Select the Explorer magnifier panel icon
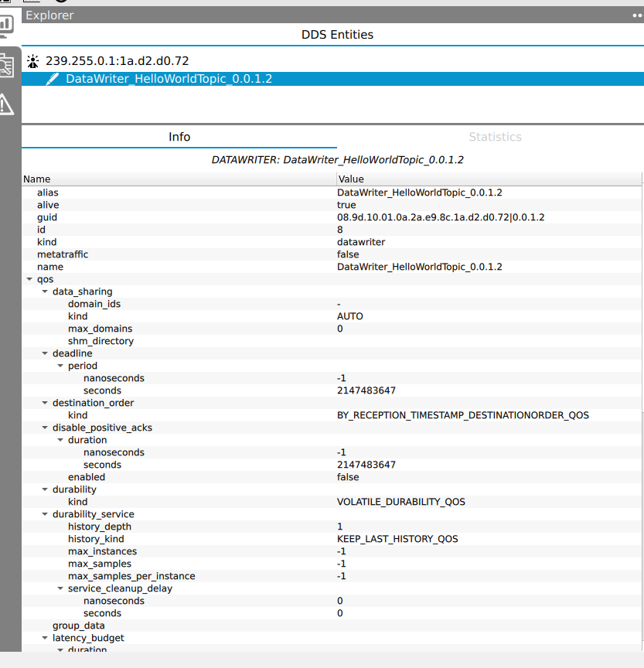 (x=7, y=65)
